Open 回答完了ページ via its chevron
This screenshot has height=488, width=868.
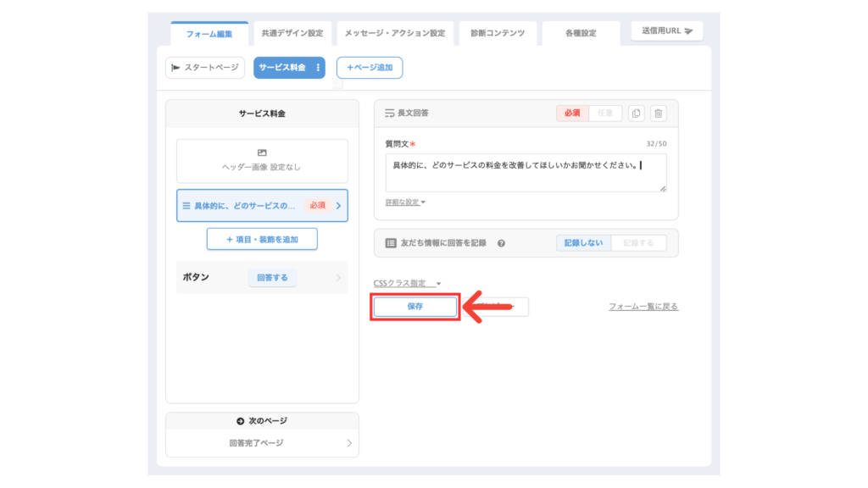[x=349, y=443]
